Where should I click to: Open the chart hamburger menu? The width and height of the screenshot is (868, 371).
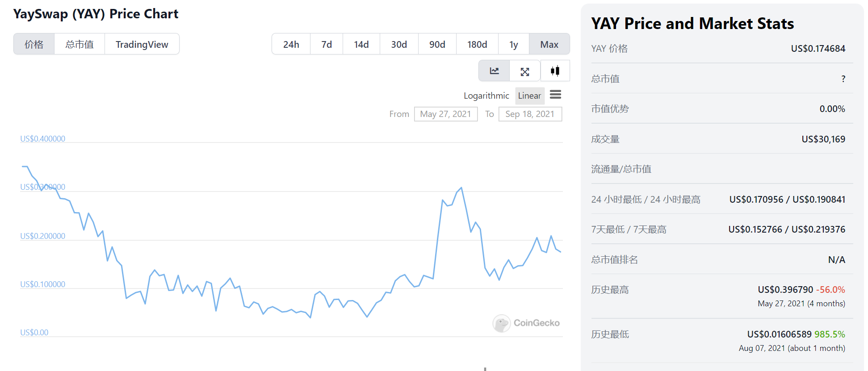click(555, 95)
